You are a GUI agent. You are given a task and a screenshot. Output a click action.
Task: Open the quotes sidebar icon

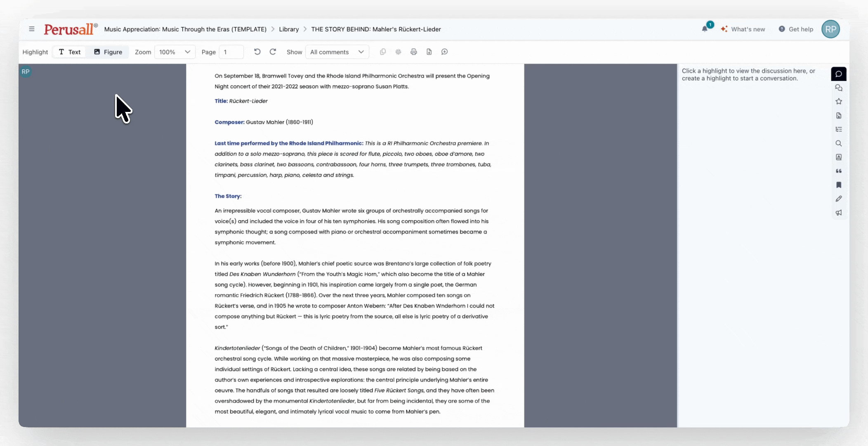click(839, 171)
